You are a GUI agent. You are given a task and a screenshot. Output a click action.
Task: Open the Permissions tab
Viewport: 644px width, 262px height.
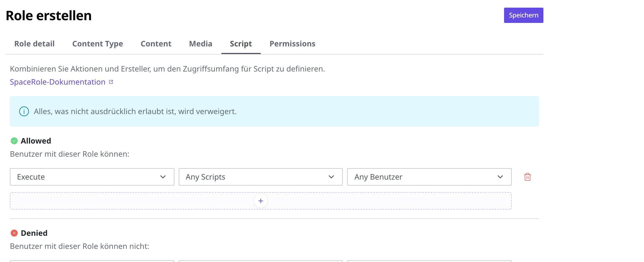tap(292, 44)
